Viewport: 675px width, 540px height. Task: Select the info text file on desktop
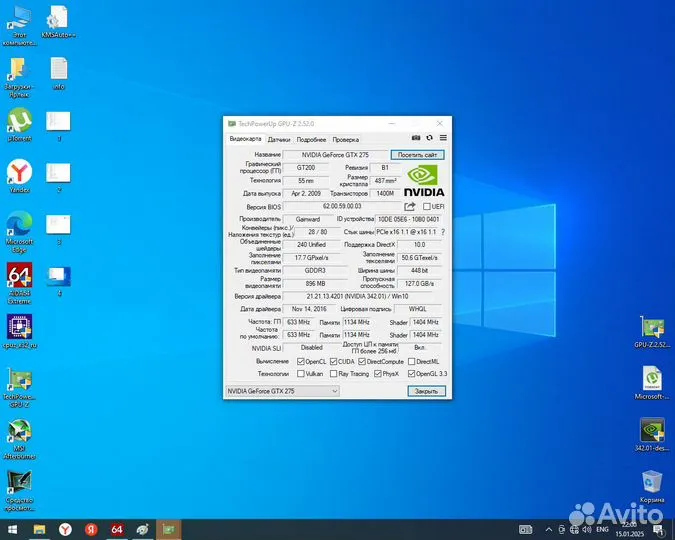tap(58, 73)
